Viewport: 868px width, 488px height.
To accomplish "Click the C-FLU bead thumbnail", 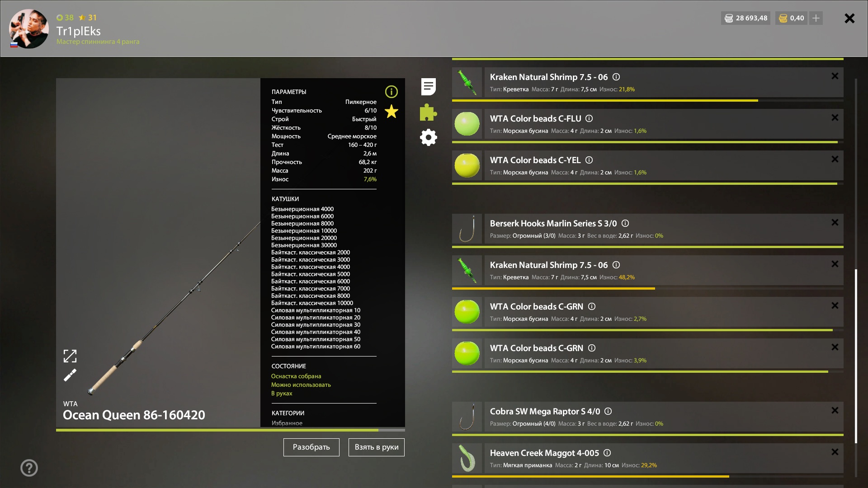I will tap(467, 124).
